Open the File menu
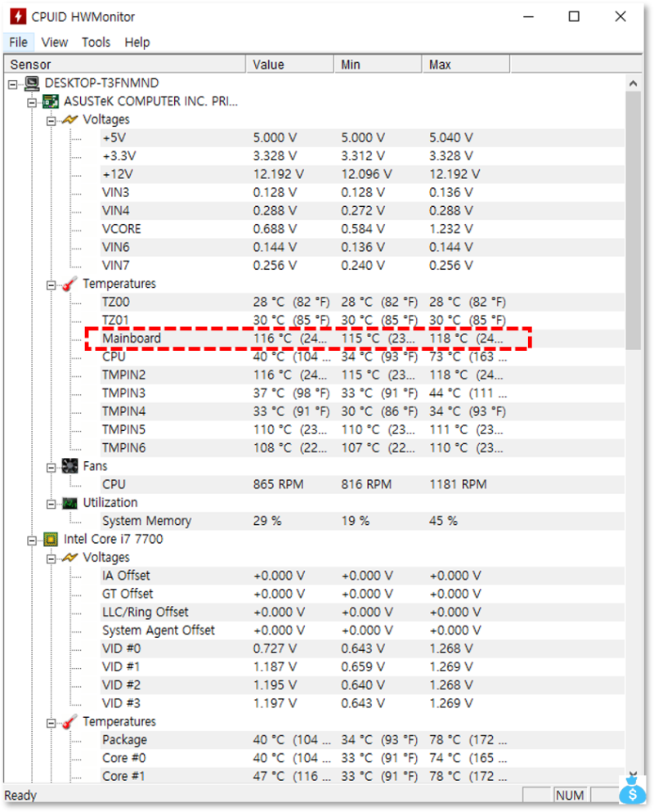Screen dimensions: 654x812 pyautogui.click(x=19, y=42)
